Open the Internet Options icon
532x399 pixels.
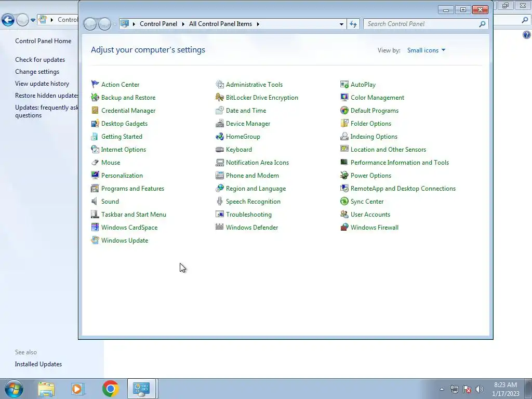(x=95, y=149)
